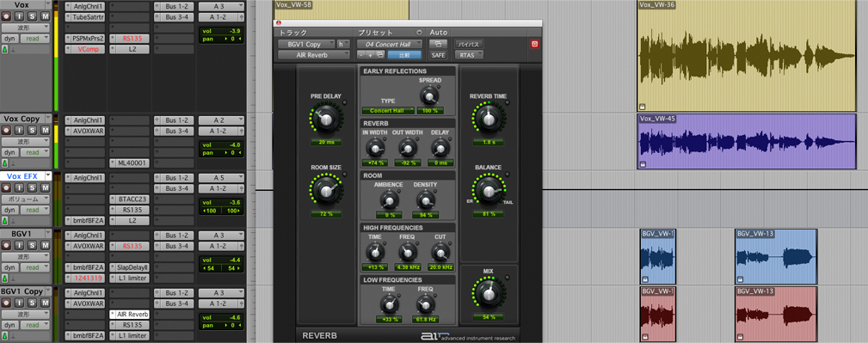The image size is (868, 343).
Task: Click the plus button next to preset
Action: tap(370, 55)
